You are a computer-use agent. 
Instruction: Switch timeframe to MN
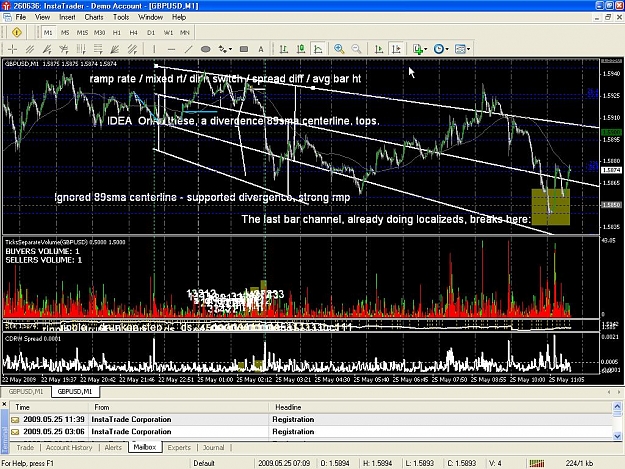(185, 33)
